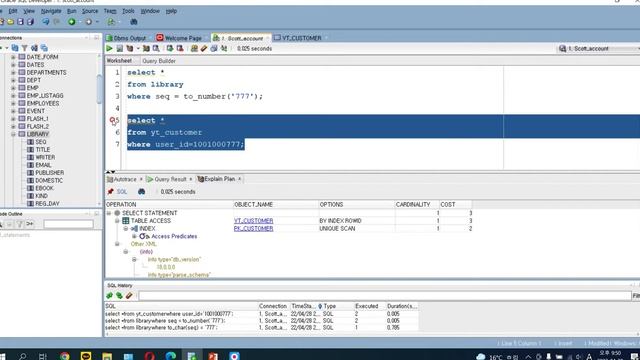The image size is (640, 360).
Task: Click the Clear eraser icon in worksheet toolbar
Action: (204, 49)
